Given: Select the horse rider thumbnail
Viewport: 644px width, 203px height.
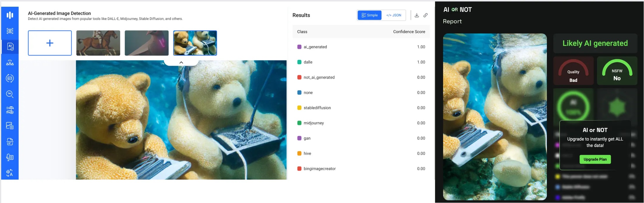Looking at the screenshot, I should click(98, 43).
